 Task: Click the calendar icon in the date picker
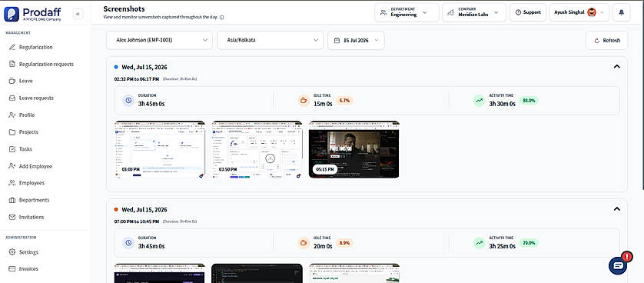tap(337, 41)
